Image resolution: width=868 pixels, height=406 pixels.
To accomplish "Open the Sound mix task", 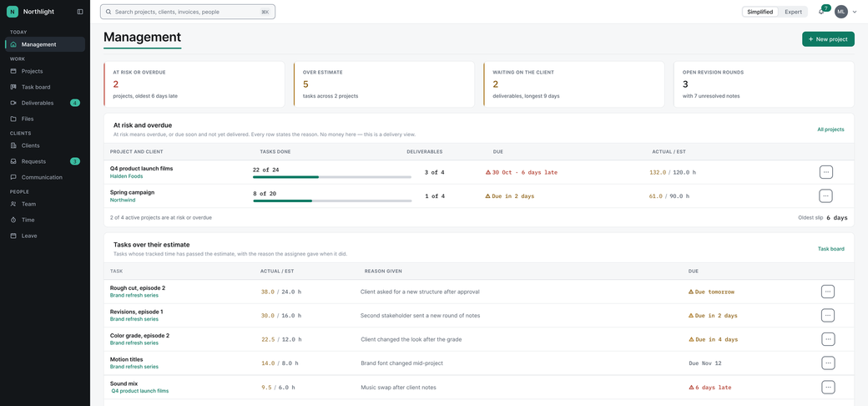I will 124,383.
